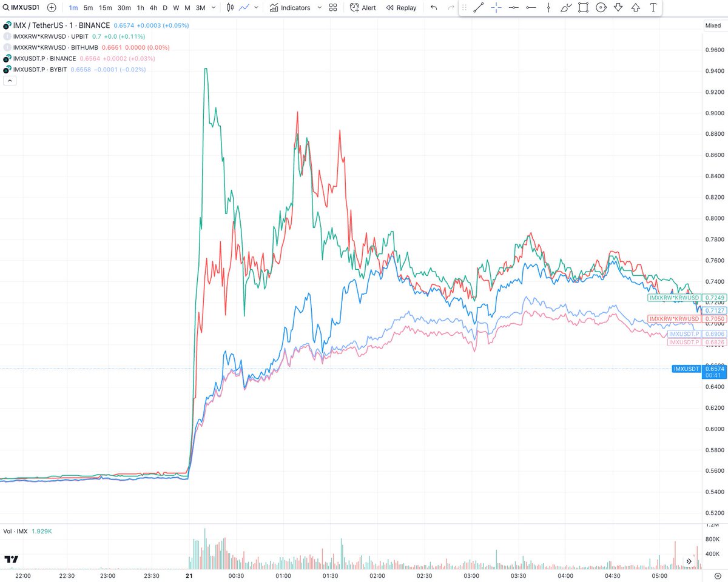Select the Cross Line tool
This screenshot has width=728, height=582.
tap(496, 8)
